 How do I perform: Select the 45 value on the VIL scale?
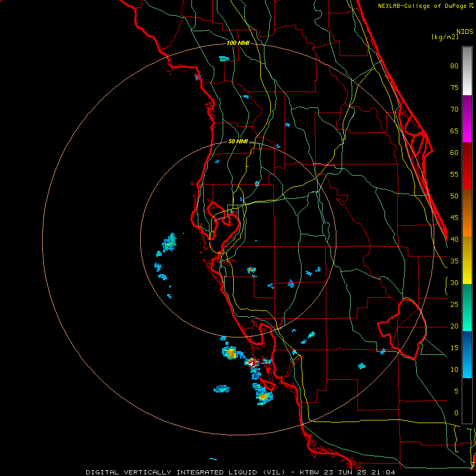pyautogui.click(x=454, y=218)
